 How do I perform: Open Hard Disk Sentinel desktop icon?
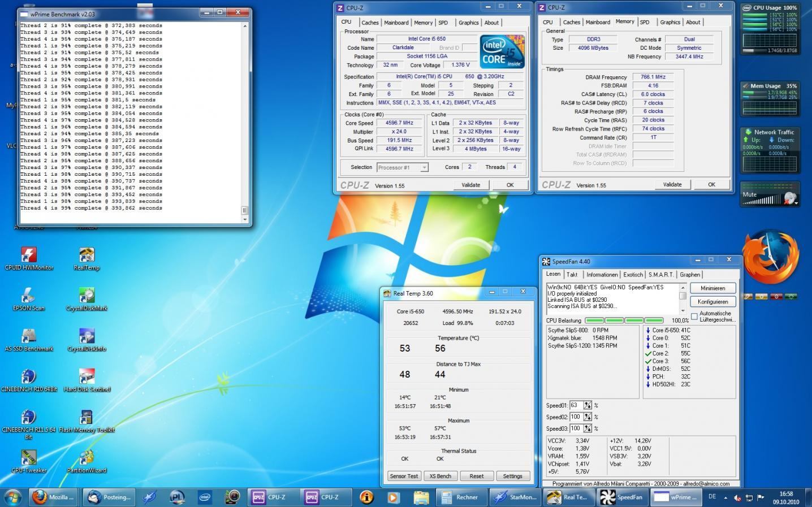pos(87,381)
